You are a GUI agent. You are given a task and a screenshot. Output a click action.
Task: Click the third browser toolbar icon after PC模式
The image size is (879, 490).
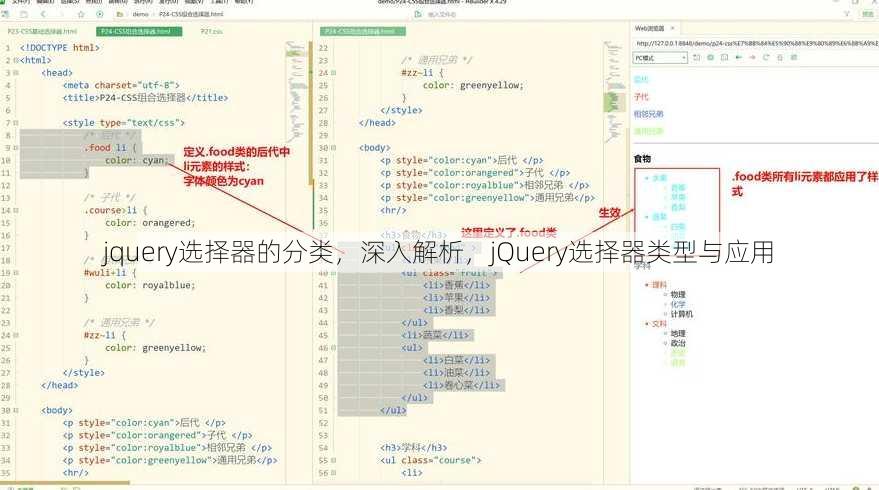click(724, 58)
